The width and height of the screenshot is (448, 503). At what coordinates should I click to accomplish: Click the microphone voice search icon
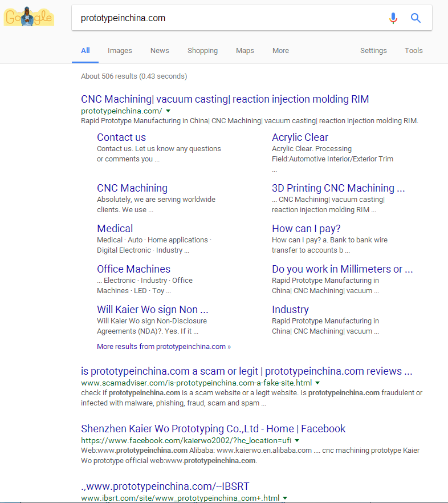pos(393,18)
